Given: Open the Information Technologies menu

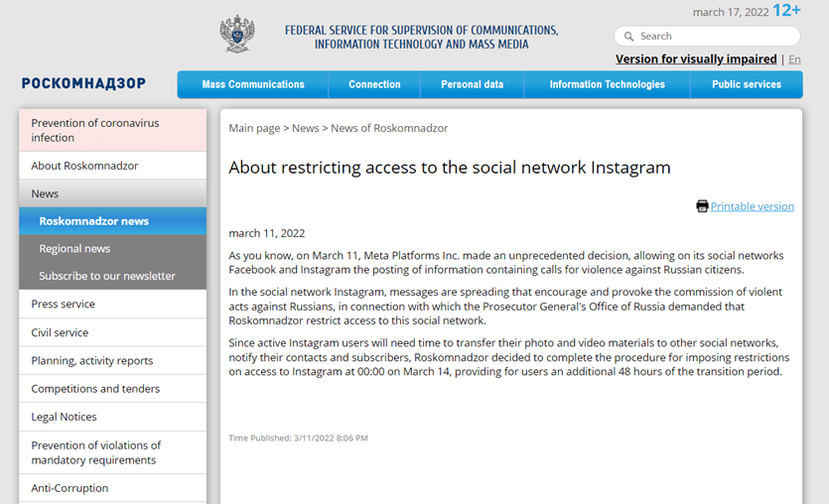Looking at the screenshot, I should tap(607, 84).
